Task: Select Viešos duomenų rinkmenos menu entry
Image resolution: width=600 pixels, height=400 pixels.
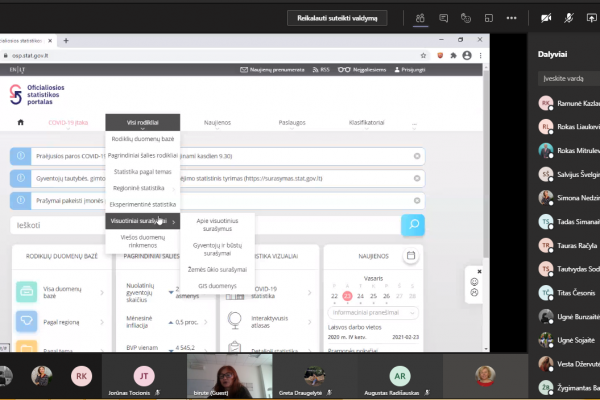Action: click(143, 241)
